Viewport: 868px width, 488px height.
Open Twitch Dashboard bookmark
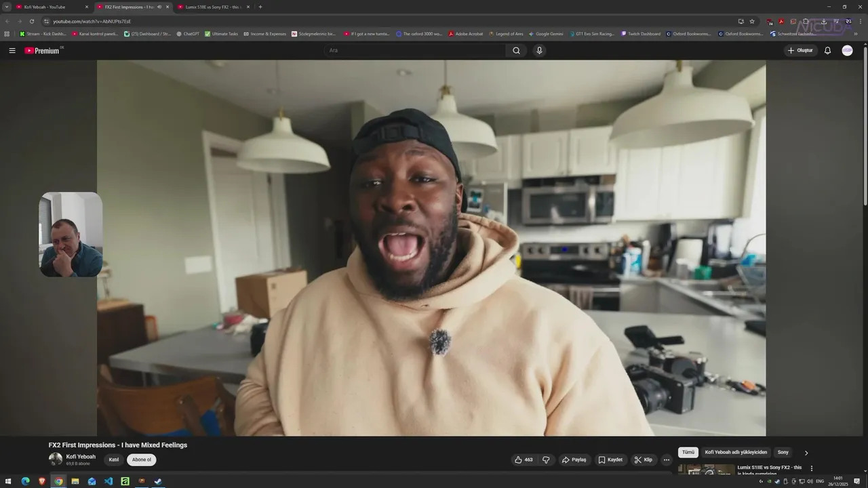pyautogui.click(x=641, y=33)
